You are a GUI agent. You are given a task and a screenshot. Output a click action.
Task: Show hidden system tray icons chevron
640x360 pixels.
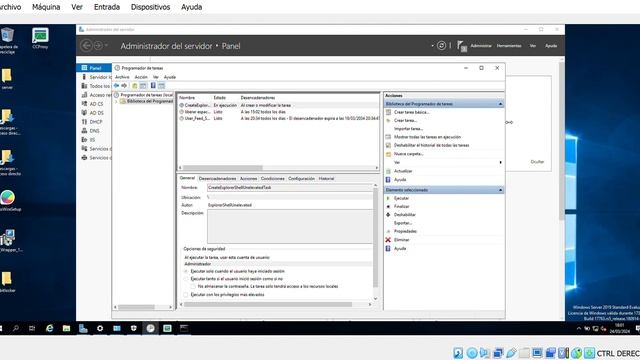[x=578, y=328]
